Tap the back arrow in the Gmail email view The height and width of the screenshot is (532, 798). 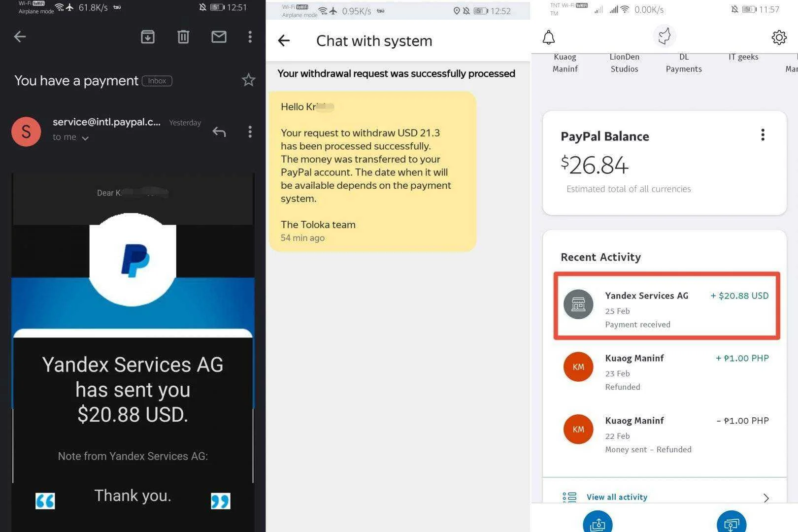click(x=20, y=36)
